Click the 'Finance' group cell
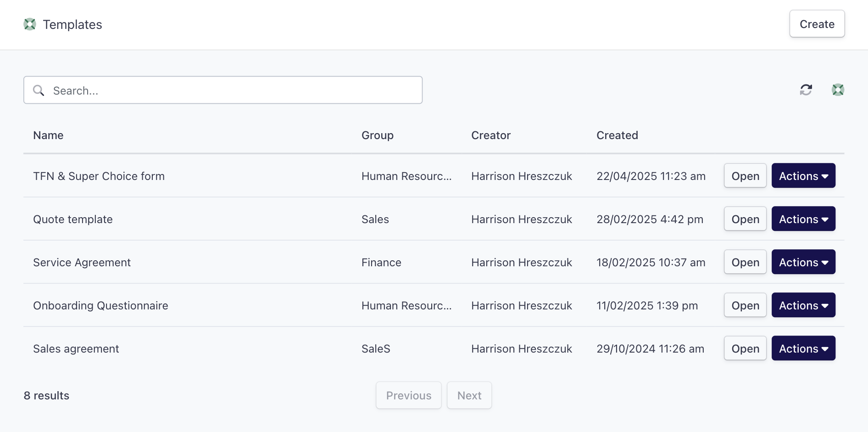 pos(381,263)
